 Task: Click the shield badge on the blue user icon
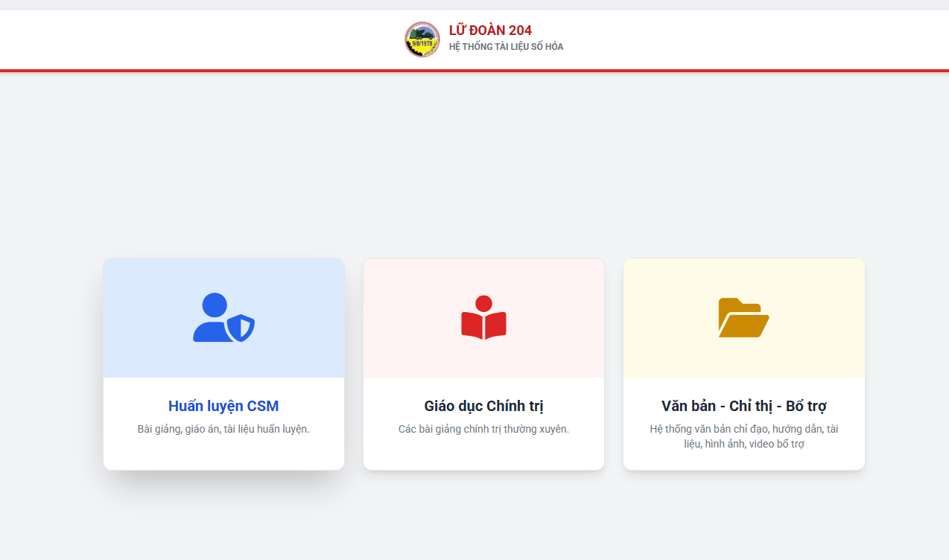coord(241,328)
